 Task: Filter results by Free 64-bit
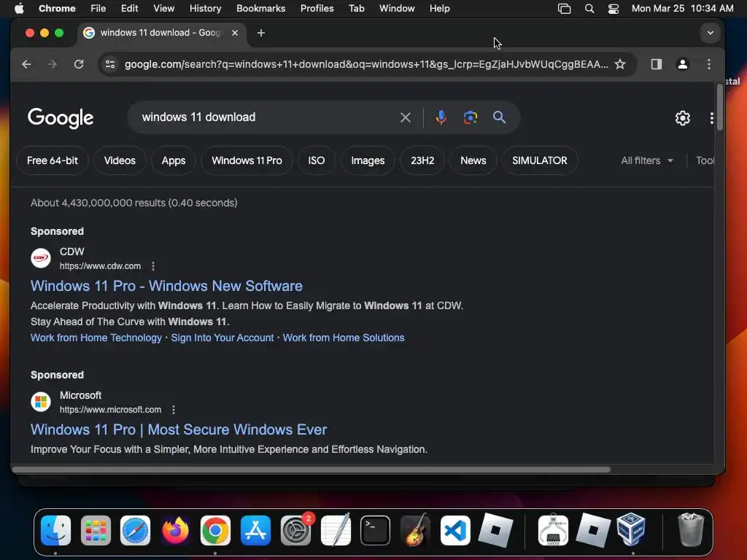point(53,160)
